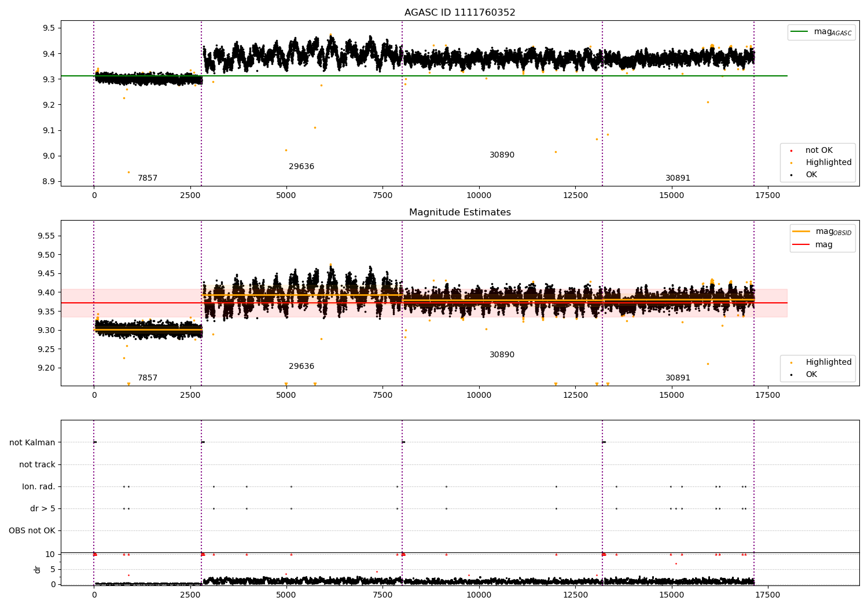Image resolution: width=868 pixels, height=608 pixels.
Task: Click the 'not OK' legend entry
Action: 819,151
